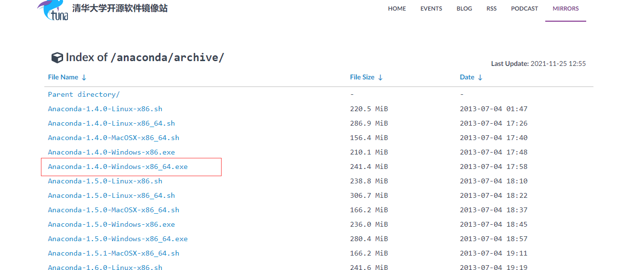This screenshot has width=644, height=270.
Task: Open the BLOG nav item
Action: (464, 9)
